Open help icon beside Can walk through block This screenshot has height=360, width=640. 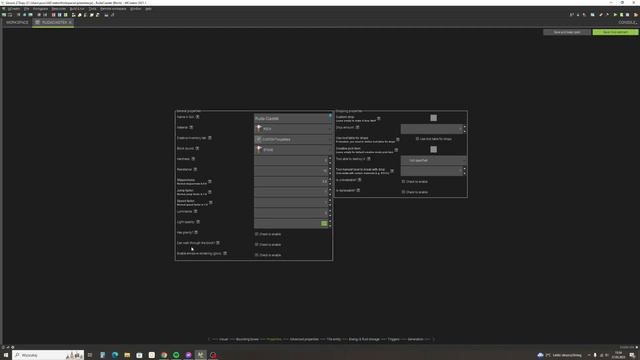coord(218,243)
